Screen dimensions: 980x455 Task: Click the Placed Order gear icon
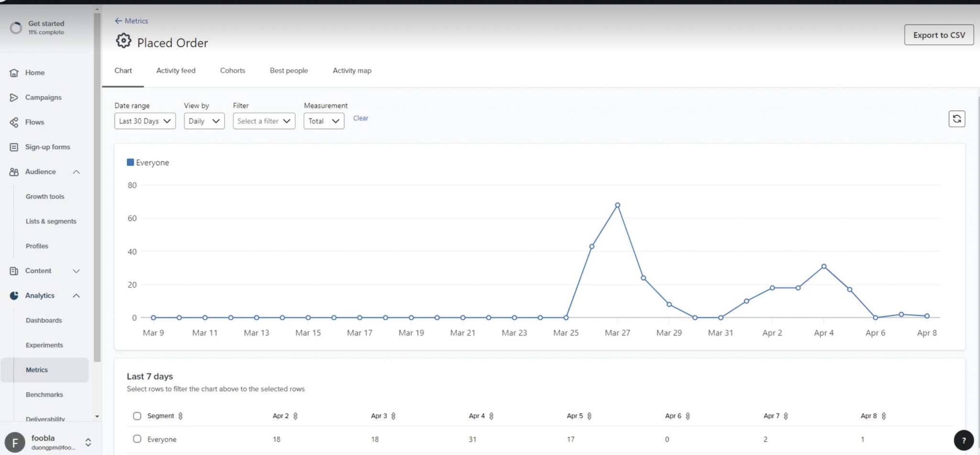point(123,41)
